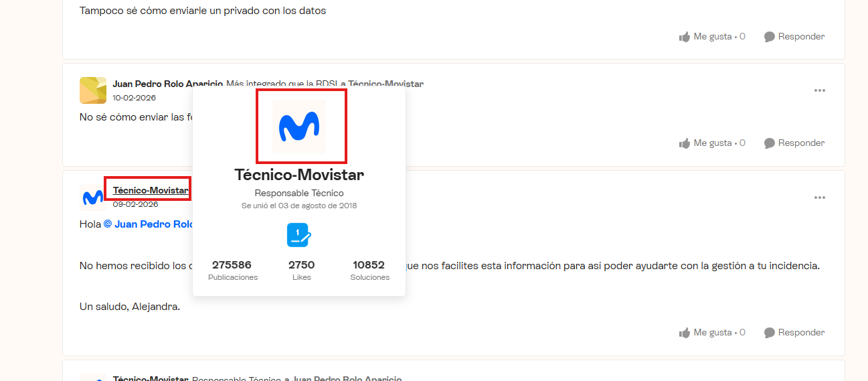Click Responder on the "No sé cómo enviar" post
The width and height of the screenshot is (868, 381).
coord(794,143)
